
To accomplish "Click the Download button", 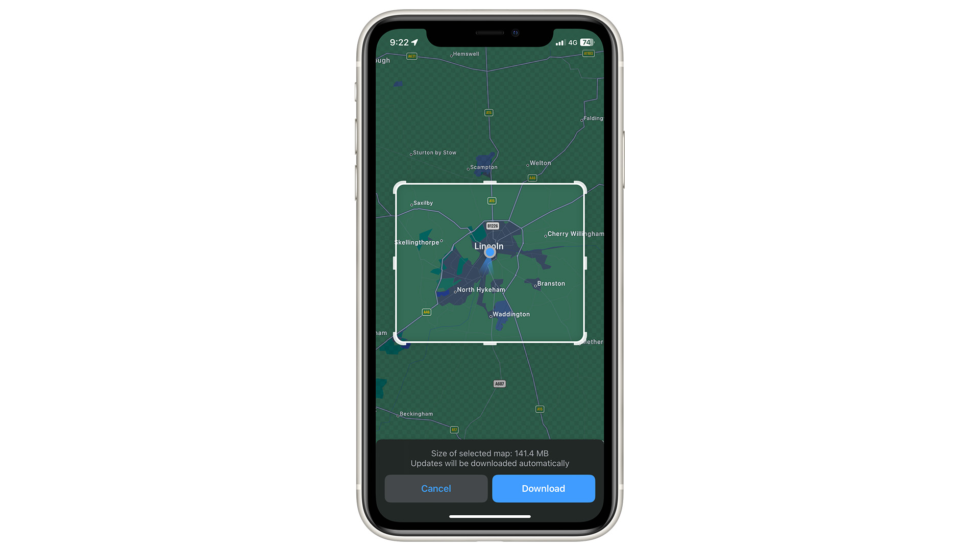I will [543, 488].
